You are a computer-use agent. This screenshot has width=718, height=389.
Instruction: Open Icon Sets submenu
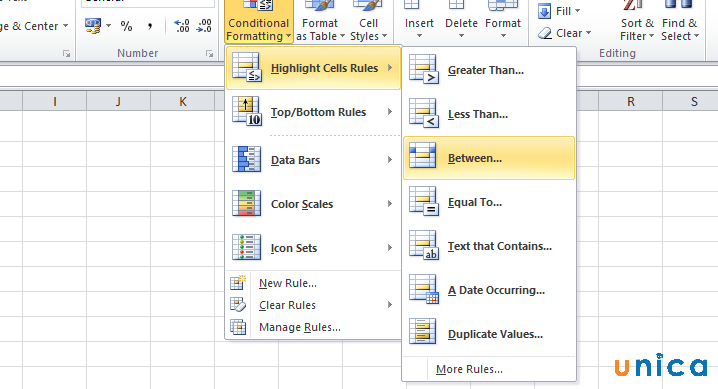313,248
